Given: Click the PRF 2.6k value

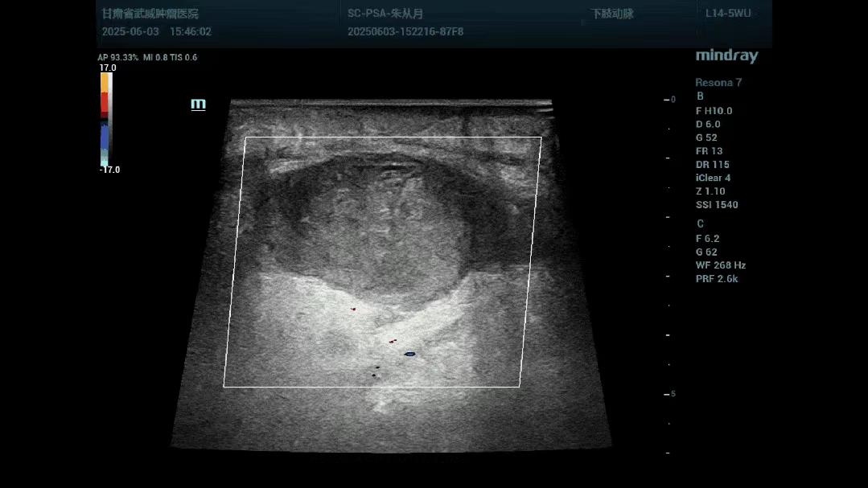Looking at the screenshot, I should [716, 279].
